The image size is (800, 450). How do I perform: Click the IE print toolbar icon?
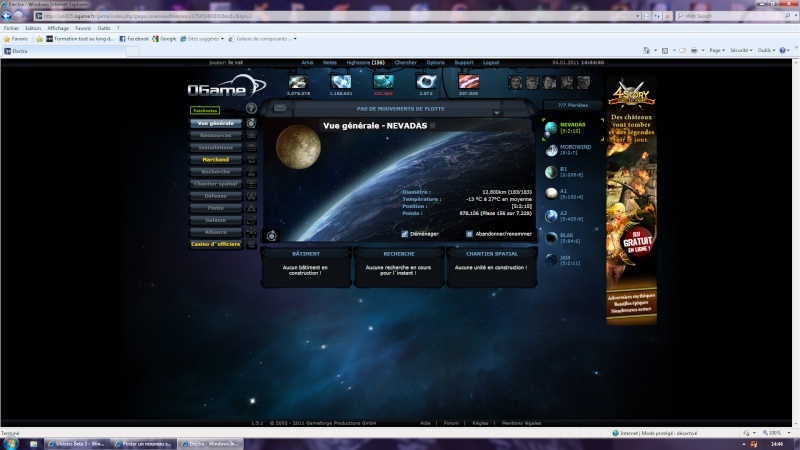click(694, 51)
